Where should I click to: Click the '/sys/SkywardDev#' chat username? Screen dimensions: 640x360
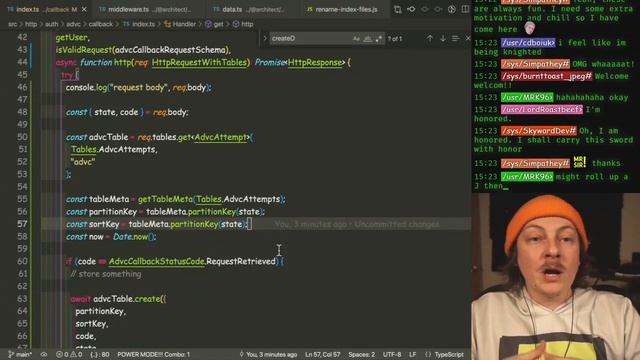tap(539, 131)
